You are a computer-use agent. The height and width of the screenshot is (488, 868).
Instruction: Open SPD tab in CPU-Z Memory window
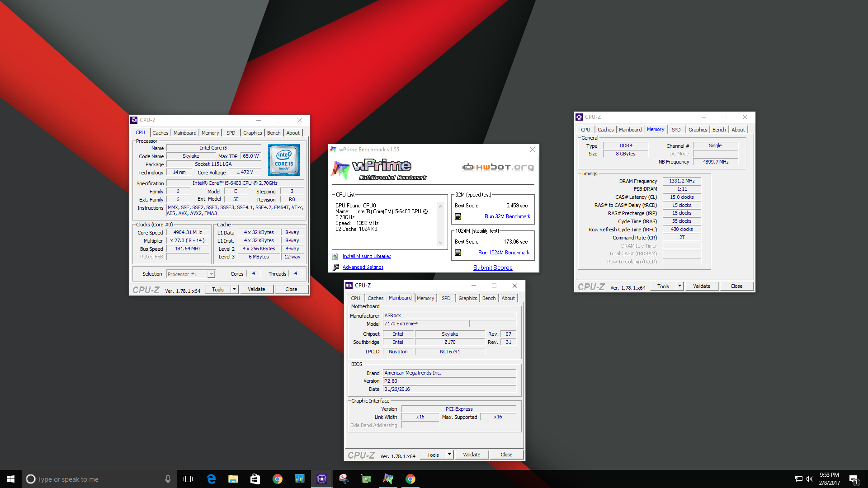[x=676, y=130]
